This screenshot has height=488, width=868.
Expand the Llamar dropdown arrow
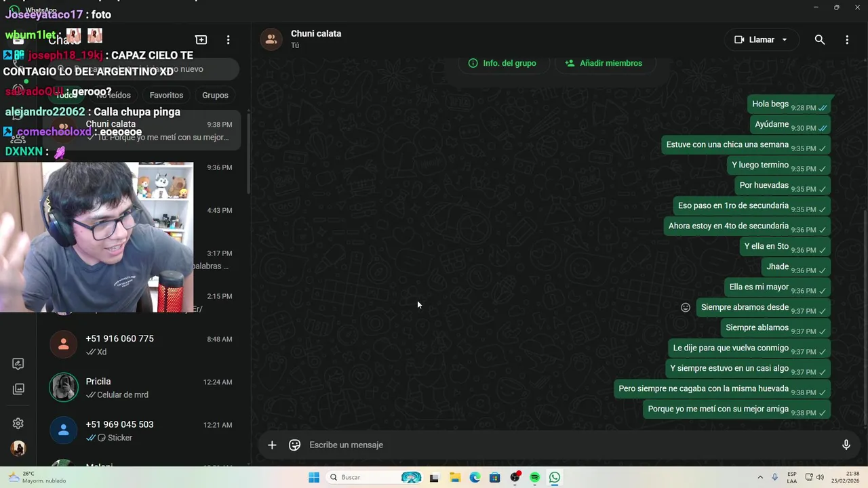click(785, 39)
